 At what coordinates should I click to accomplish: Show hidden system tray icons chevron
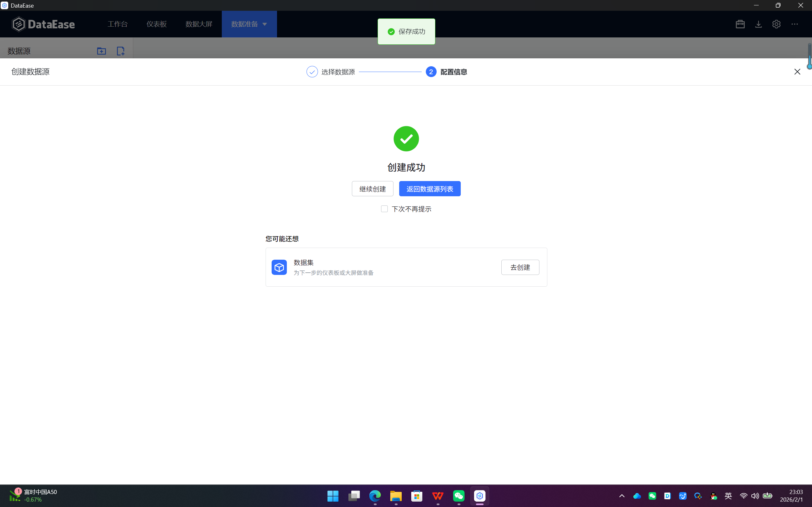pos(621,496)
